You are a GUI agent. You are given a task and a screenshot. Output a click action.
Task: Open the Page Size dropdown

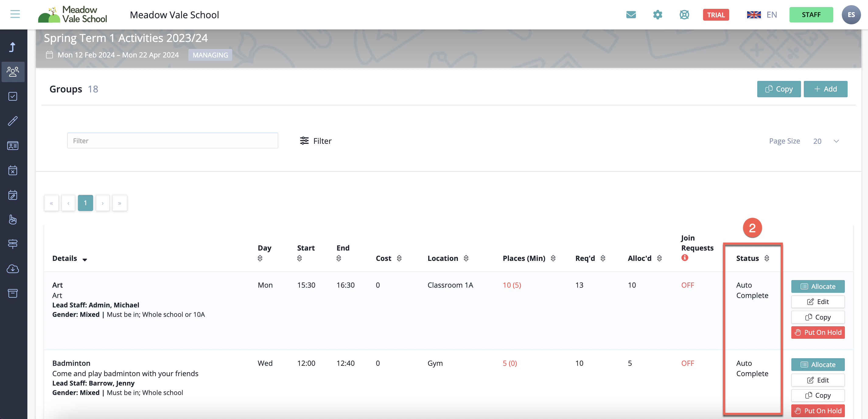[x=826, y=141]
